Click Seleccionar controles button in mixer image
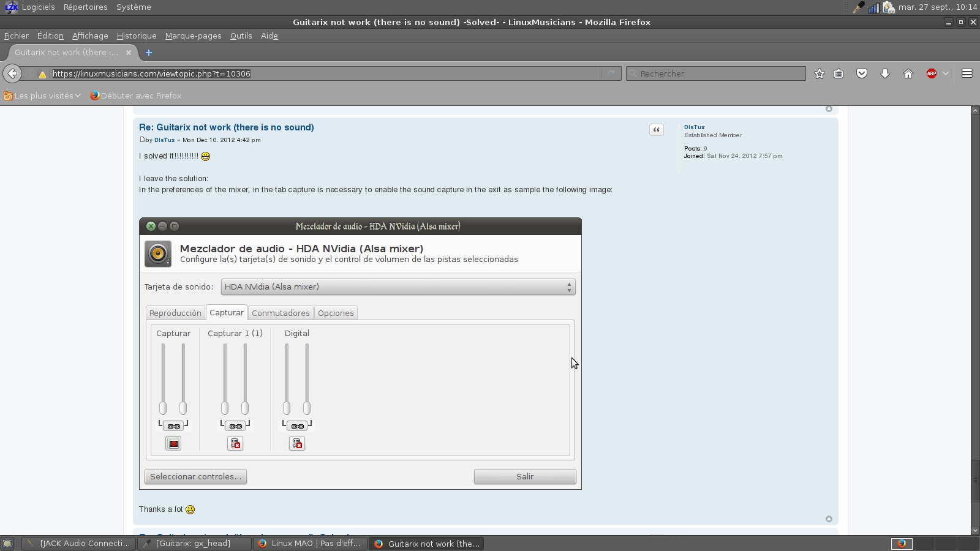The image size is (980, 551). (195, 476)
